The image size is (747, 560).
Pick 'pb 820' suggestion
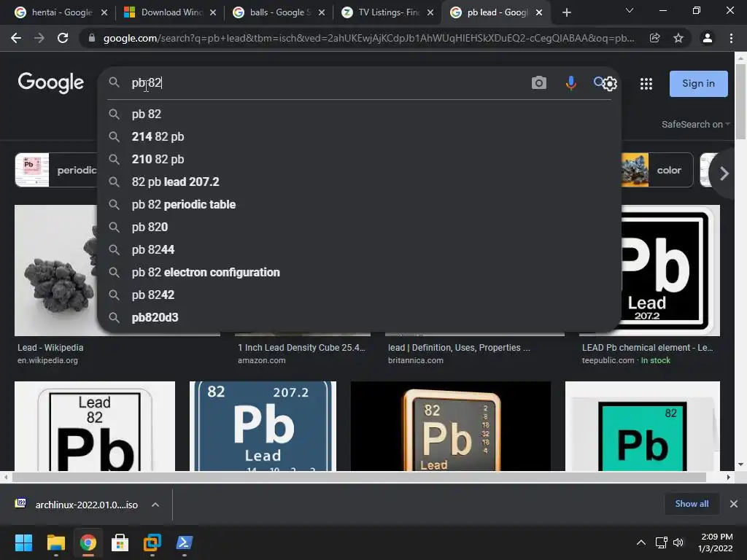[x=359, y=227]
